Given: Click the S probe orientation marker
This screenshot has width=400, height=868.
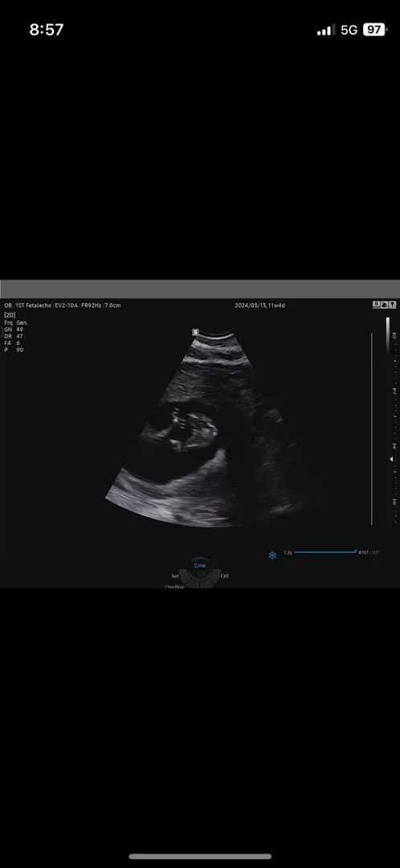Looking at the screenshot, I should 195,332.
